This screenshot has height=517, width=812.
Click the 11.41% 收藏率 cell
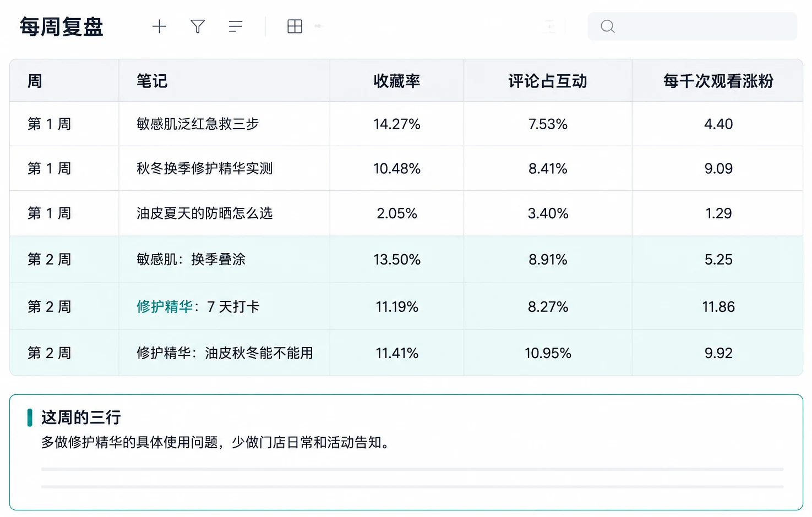click(397, 353)
